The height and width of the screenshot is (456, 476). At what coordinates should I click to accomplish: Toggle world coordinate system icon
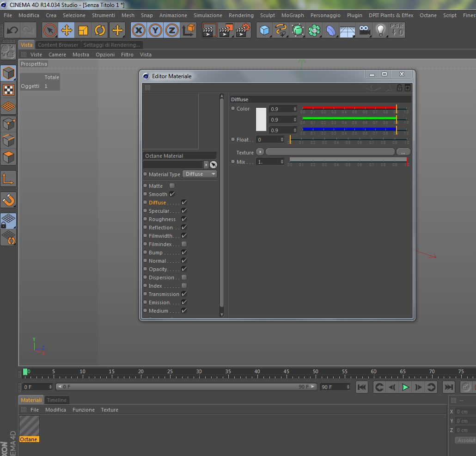click(x=189, y=31)
